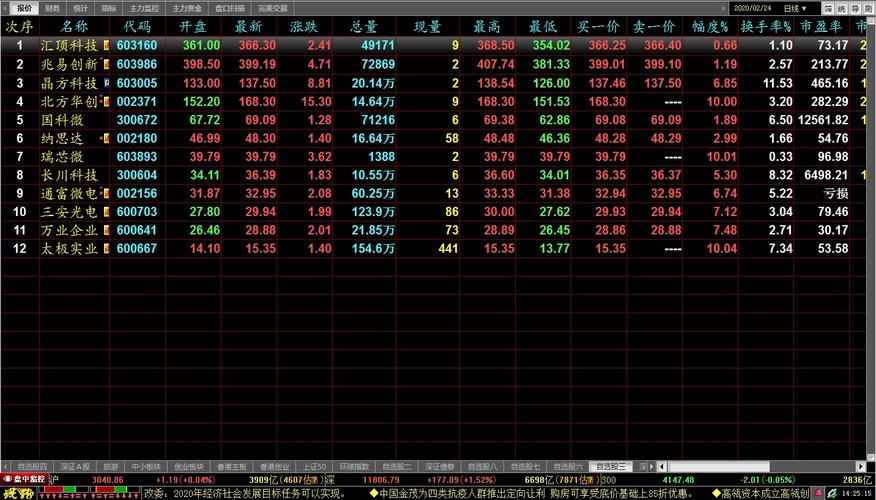Click the 154.6万 total volume cell

[373, 249]
